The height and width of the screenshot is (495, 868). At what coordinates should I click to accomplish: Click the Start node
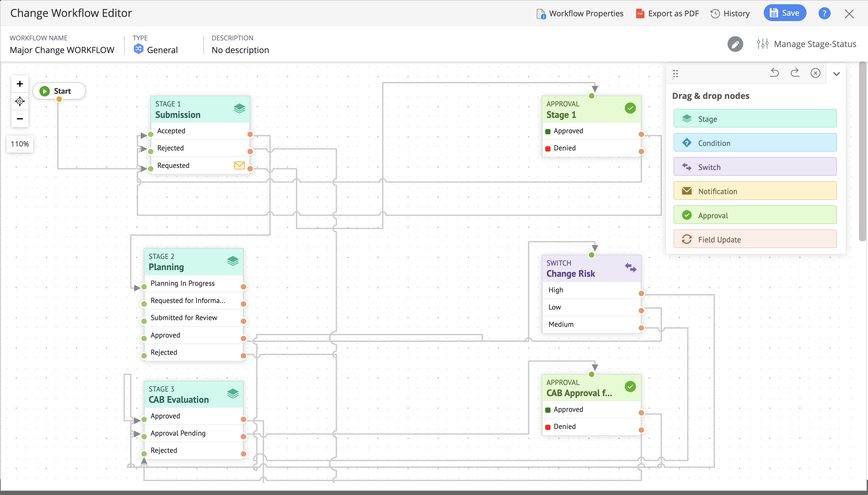(x=59, y=91)
